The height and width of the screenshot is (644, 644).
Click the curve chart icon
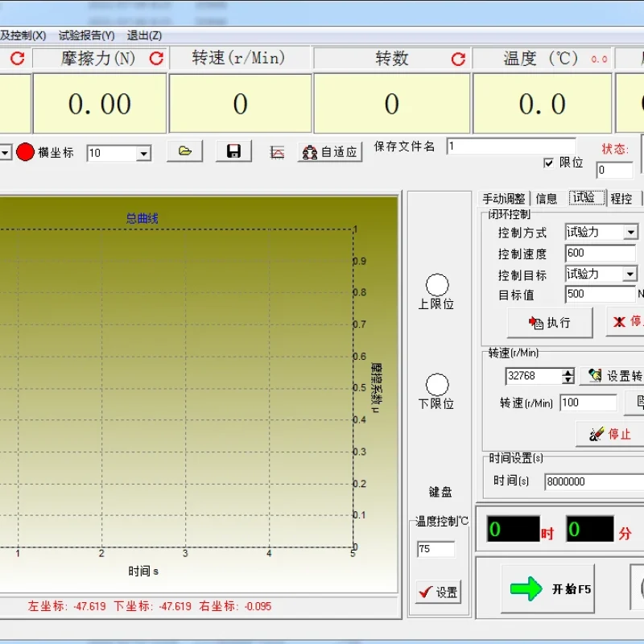(x=277, y=152)
